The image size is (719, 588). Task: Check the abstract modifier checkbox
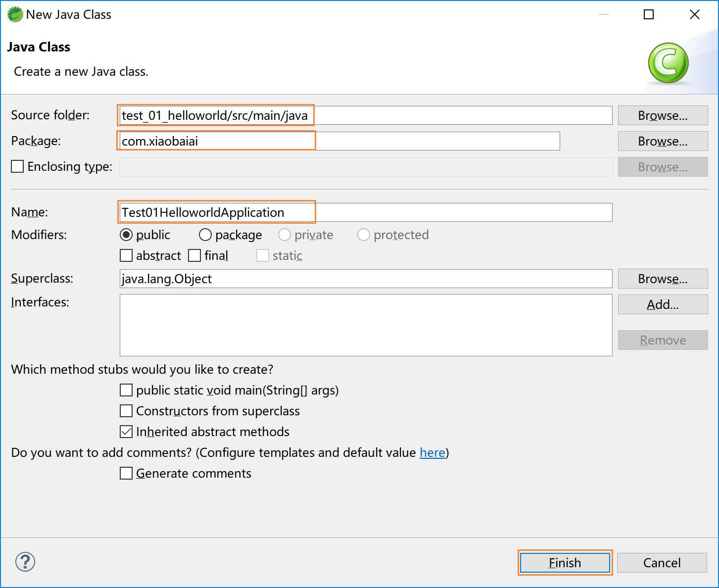click(x=126, y=255)
